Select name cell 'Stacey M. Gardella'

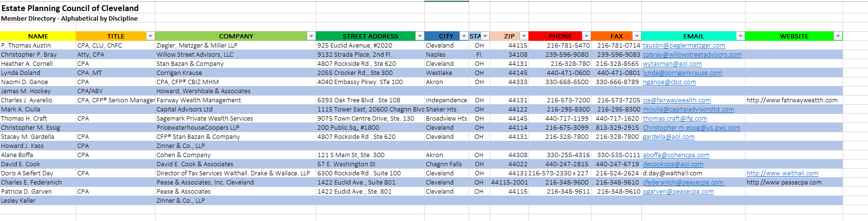pyautogui.click(x=38, y=137)
